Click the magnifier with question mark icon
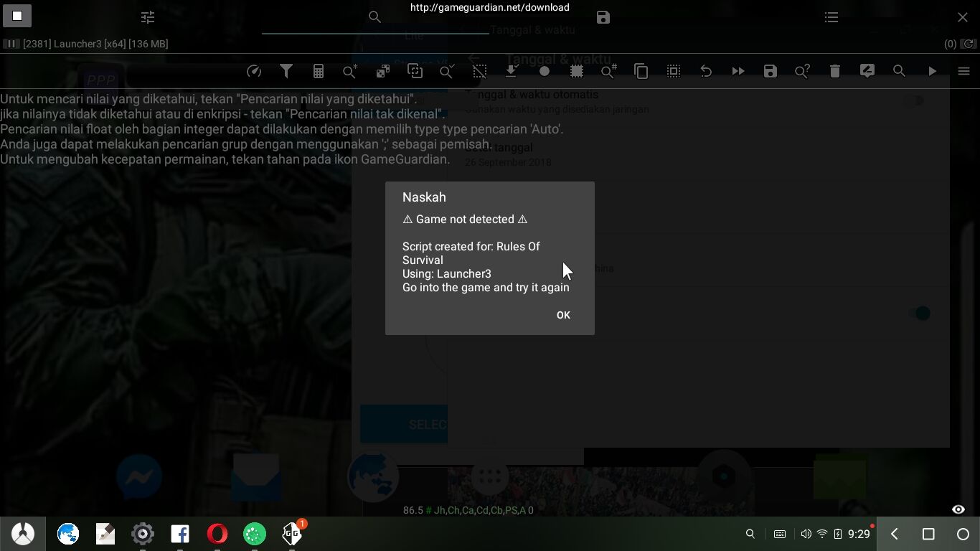This screenshot has width=980, height=551. click(x=803, y=71)
